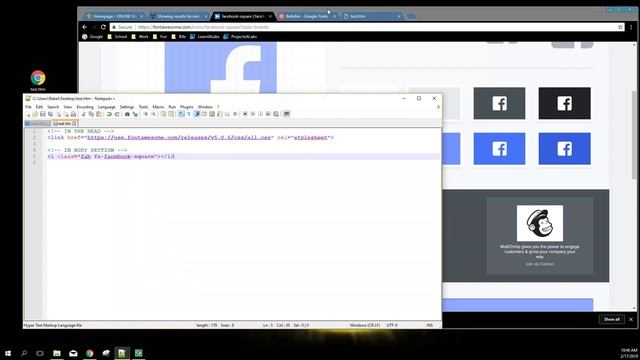
Task: Click the Open file toolbar icon
Action: pyautogui.click(x=35, y=114)
